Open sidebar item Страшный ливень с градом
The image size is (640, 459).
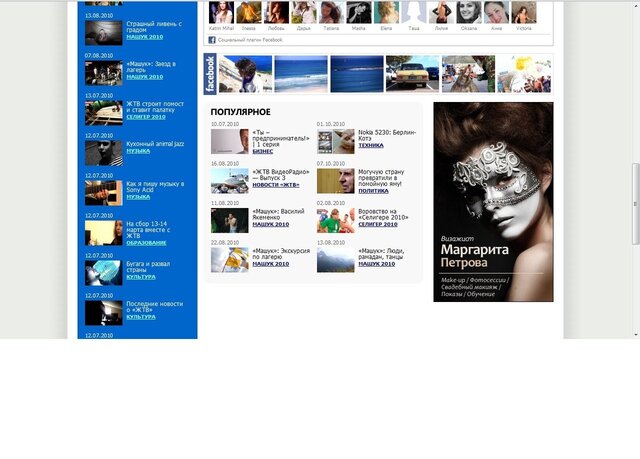coord(154,27)
